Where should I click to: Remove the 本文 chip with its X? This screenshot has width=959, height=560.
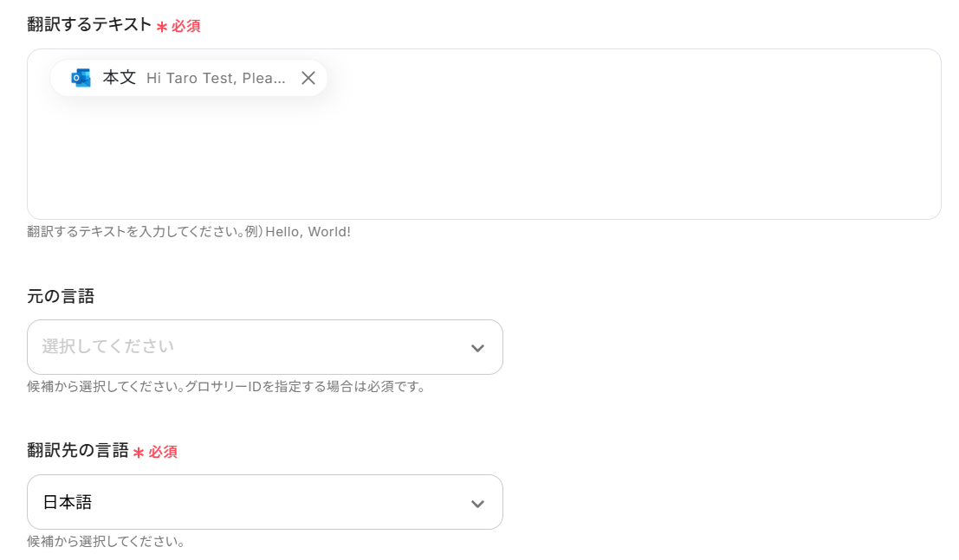click(308, 78)
